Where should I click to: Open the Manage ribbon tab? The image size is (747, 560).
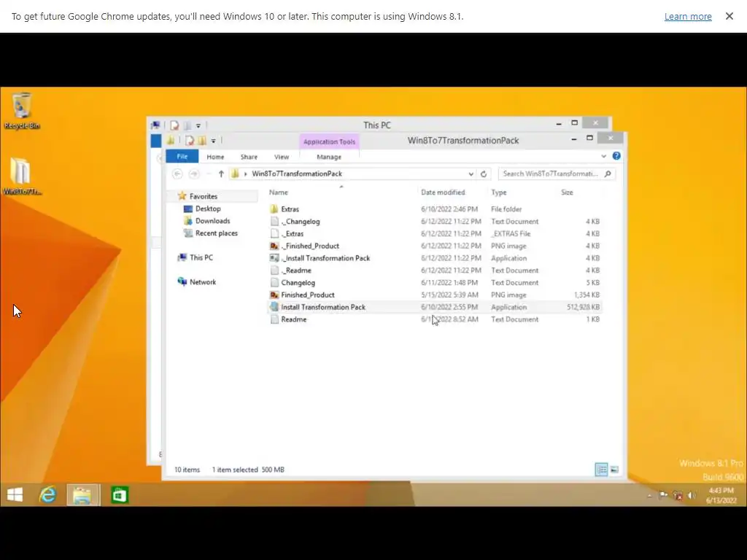(x=329, y=157)
